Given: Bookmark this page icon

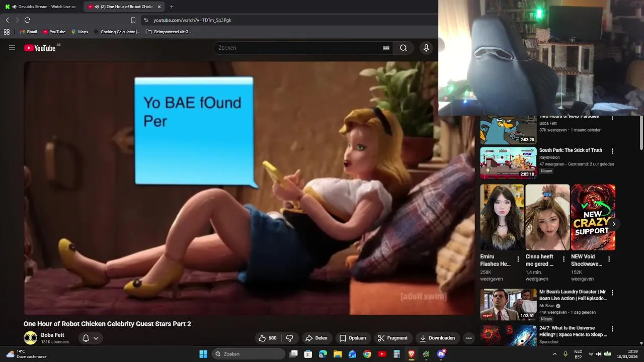Looking at the screenshot, I should (x=133, y=20).
